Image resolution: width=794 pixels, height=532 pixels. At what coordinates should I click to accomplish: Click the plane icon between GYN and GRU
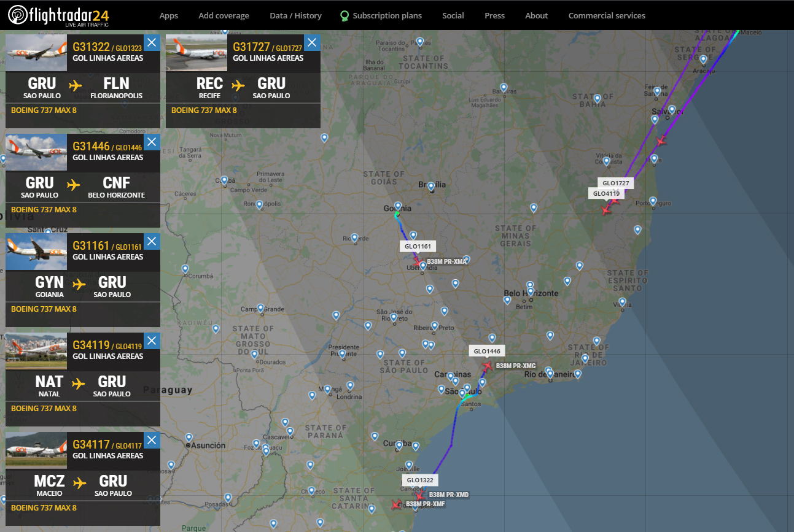pos(79,284)
